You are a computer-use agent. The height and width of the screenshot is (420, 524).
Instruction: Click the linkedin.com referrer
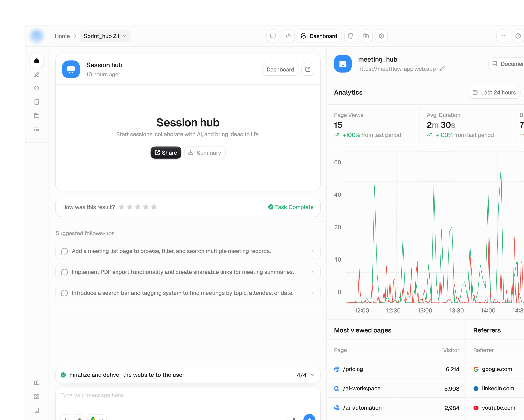pos(498,388)
